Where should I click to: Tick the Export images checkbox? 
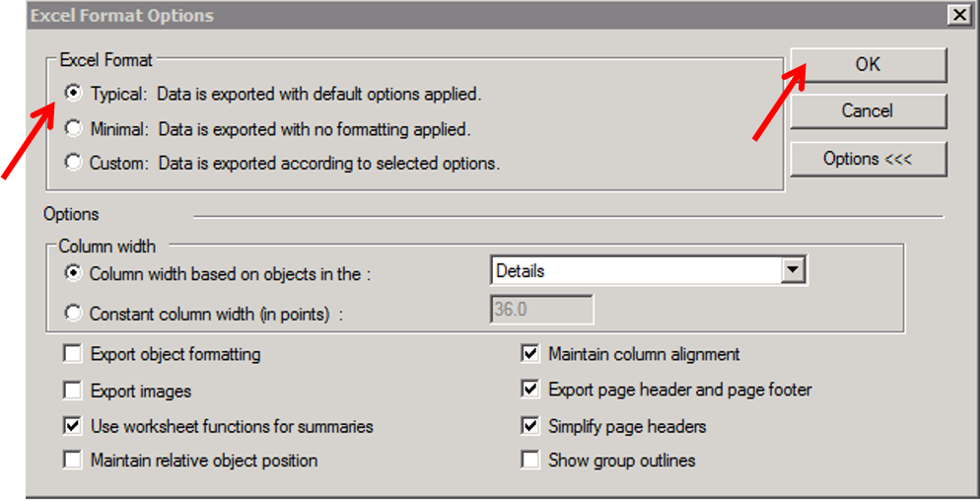coord(72,392)
